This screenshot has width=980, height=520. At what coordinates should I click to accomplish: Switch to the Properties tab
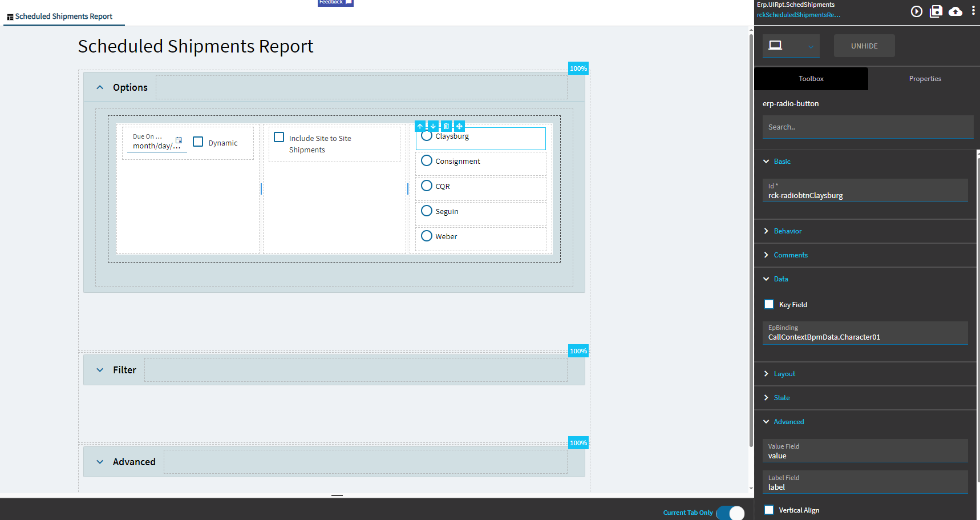(925, 79)
